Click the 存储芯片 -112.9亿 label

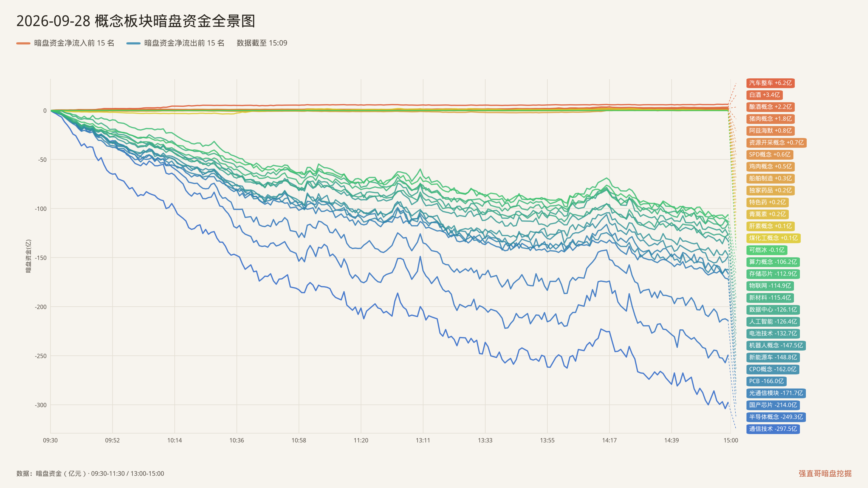coord(773,274)
